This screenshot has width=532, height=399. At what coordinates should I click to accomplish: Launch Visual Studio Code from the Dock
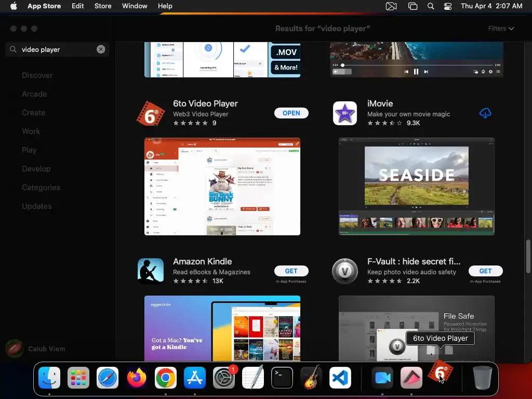click(x=340, y=378)
